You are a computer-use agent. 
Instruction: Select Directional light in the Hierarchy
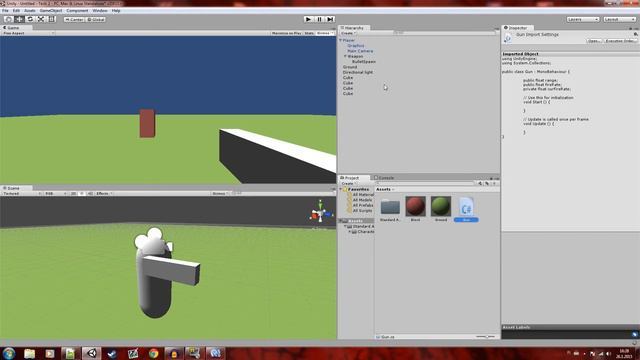point(358,72)
